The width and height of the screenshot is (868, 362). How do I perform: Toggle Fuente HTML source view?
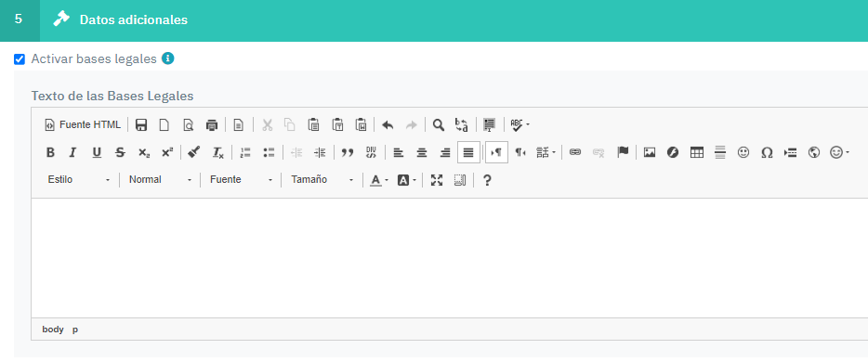pos(82,125)
